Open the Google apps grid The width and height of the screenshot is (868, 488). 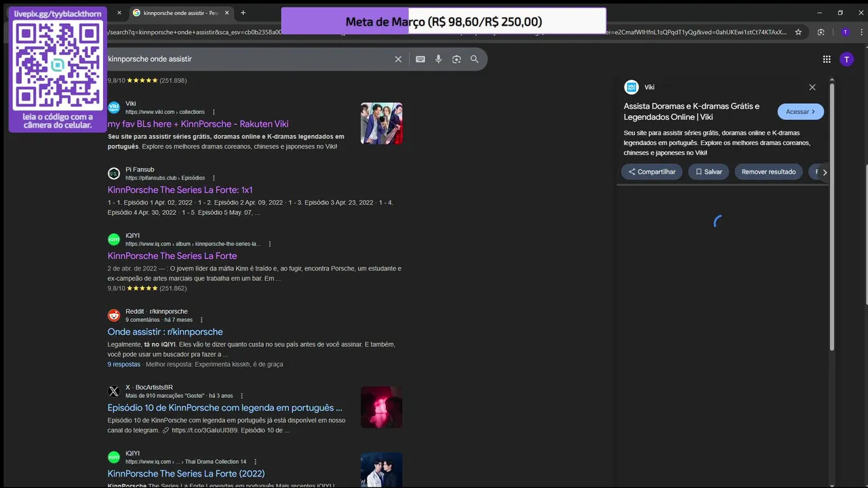(x=827, y=59)
